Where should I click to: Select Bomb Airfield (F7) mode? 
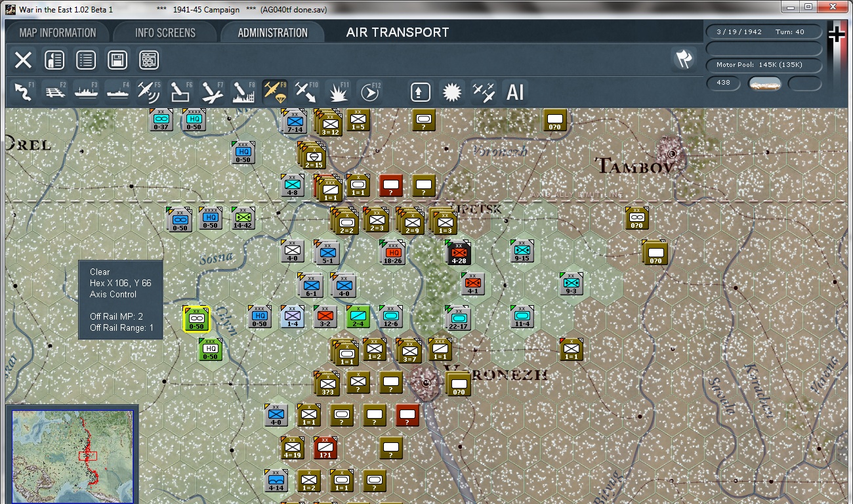tap(213, 93)
